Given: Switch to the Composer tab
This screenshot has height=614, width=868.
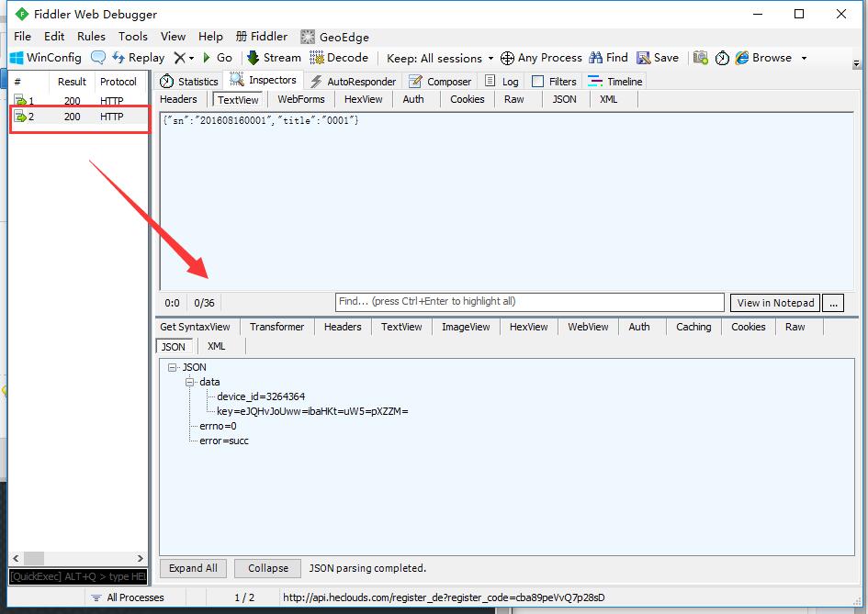Looking at the screenshot, I should point(440,82).
